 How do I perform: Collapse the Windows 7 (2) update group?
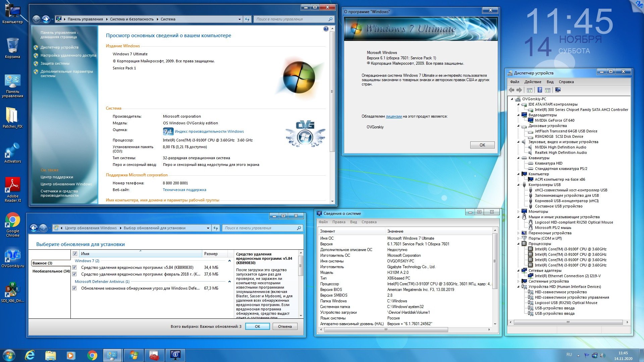click(x=229, y=261)
